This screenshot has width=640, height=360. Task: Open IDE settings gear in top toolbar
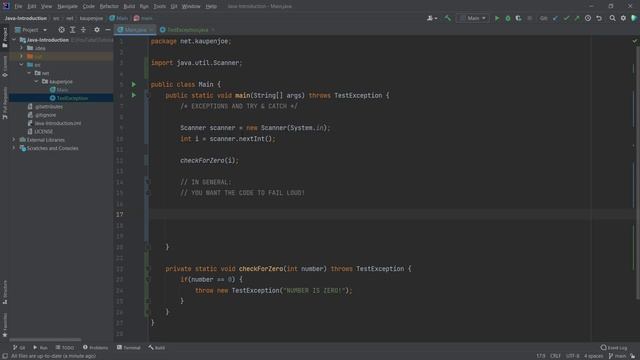point(623,18)
